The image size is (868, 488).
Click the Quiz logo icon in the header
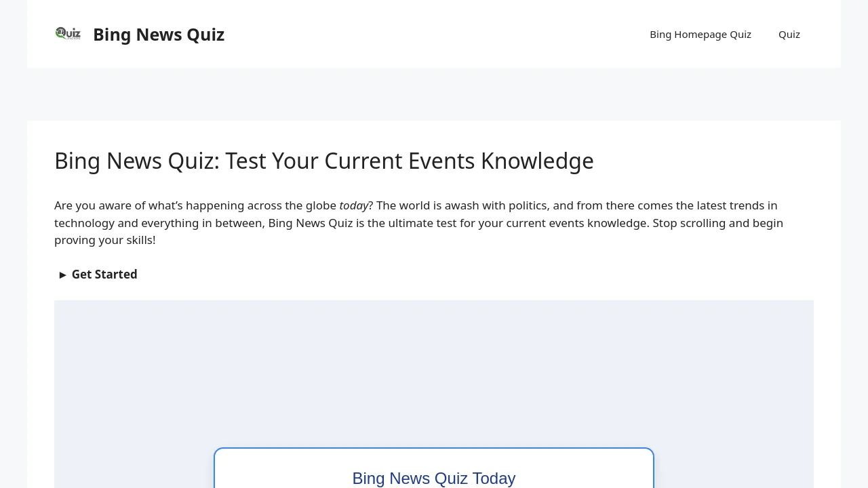(68, 34)
